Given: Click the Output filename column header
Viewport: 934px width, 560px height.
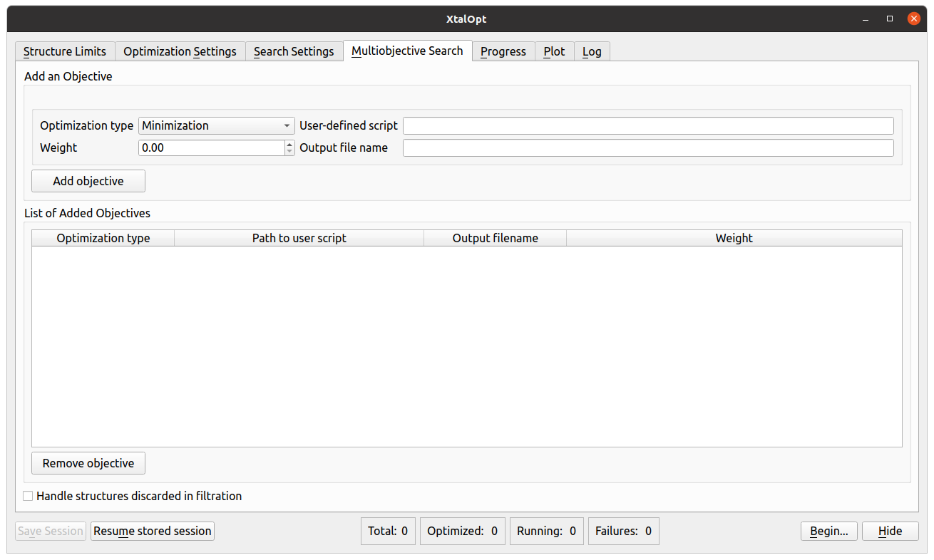Looking at the screenshot, I should pos(496,238).
